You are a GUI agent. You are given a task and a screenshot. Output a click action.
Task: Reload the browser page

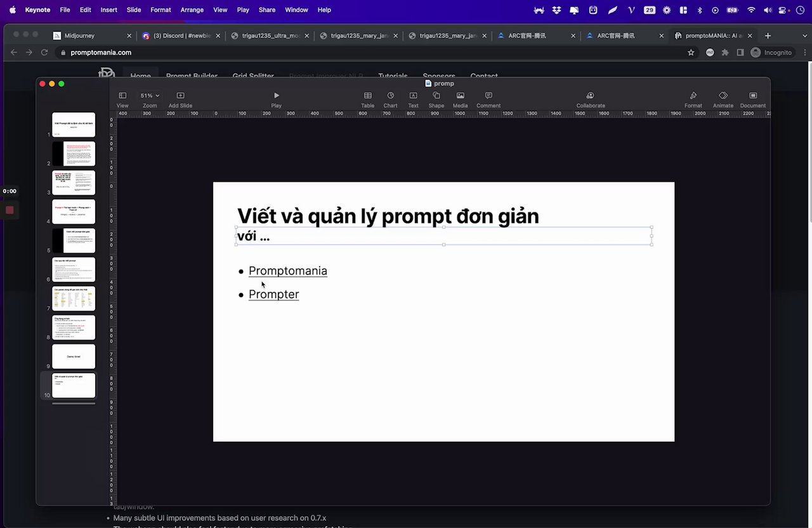point(45,53)
